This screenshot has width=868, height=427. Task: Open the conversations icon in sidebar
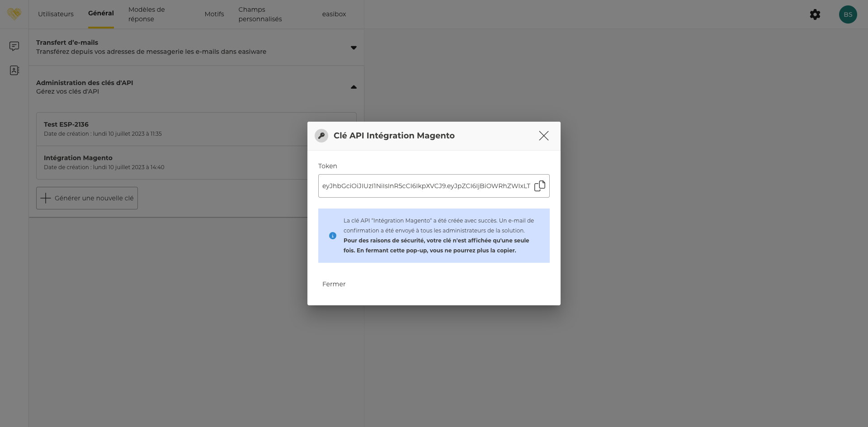(14, 46)
